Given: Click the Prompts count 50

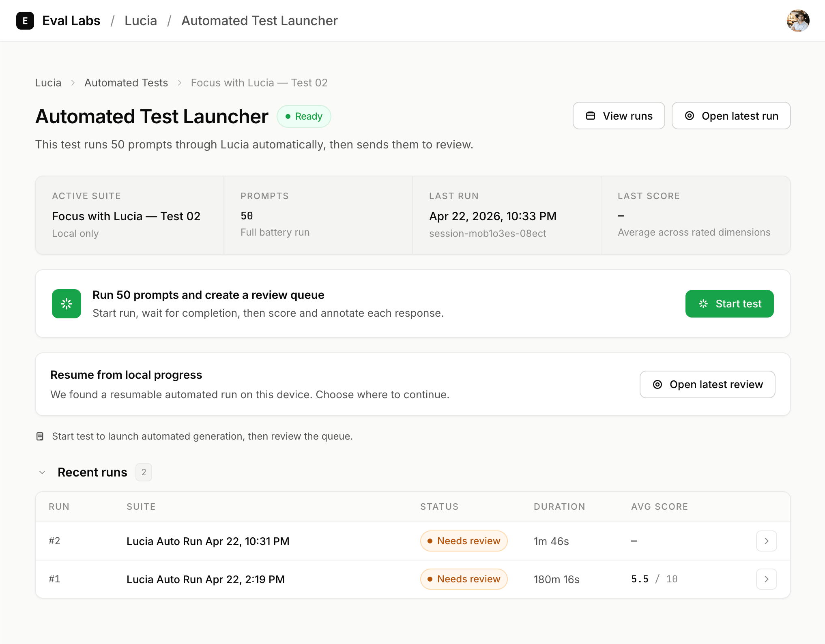Looking at the screenshot, I should [247, 216].
